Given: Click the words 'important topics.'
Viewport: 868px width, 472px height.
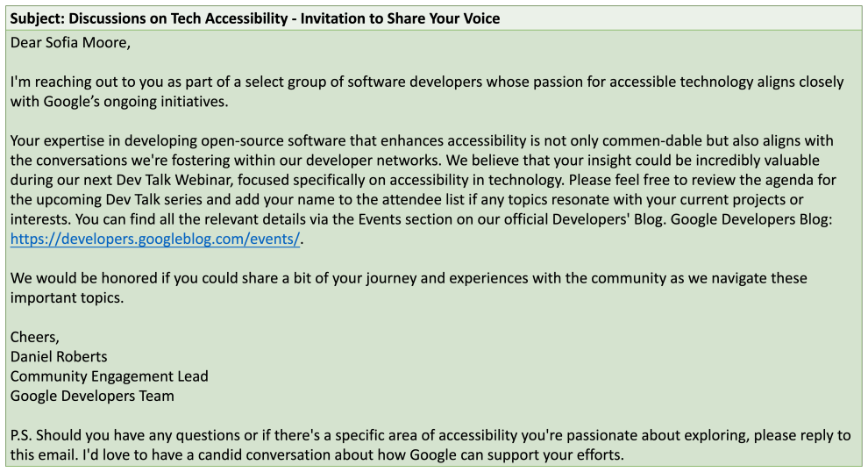Looking at the screenshot, I should click(x=67, y=298).
